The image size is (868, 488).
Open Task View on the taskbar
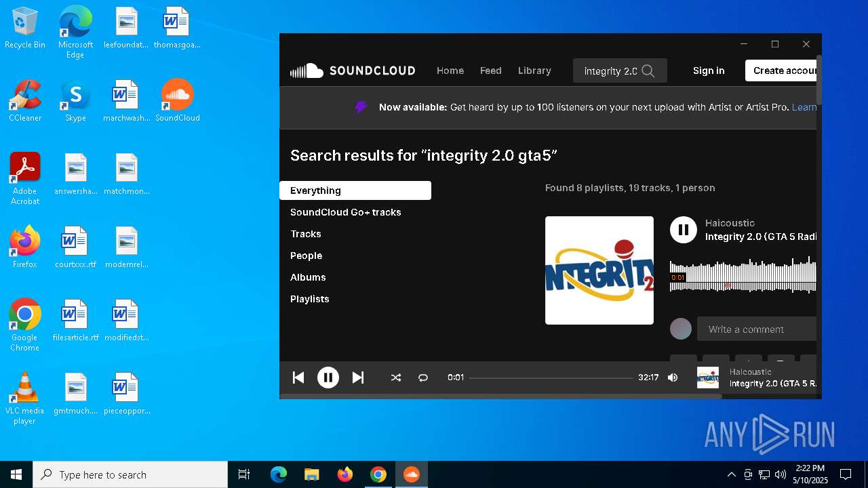tap(244, 474)
